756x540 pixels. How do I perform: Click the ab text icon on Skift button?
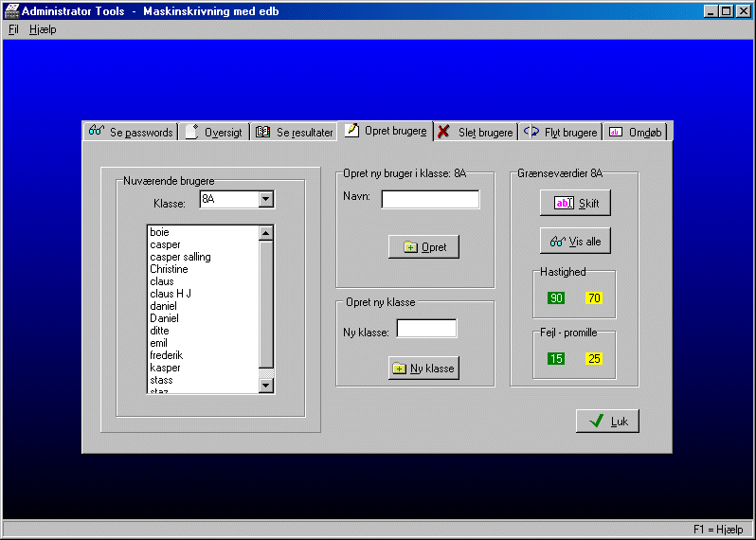click(x=564, y=203)
